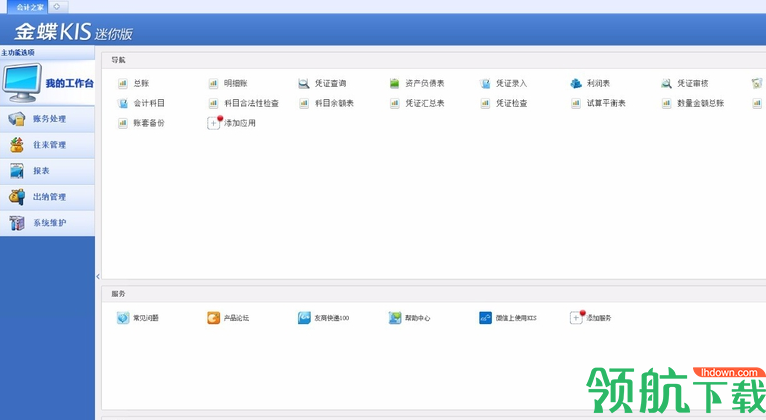Start 凭证录入 voucher entry
This screenshot has width=766, height=420.
point(503,84)
